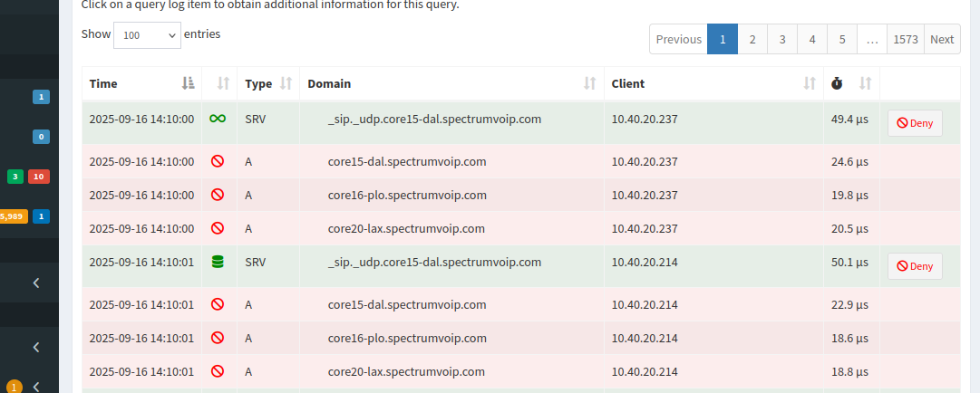Deny the SRV query from client 10.40.20.237
This screenshot has width=980, height=393.
[x=914, y=123]
